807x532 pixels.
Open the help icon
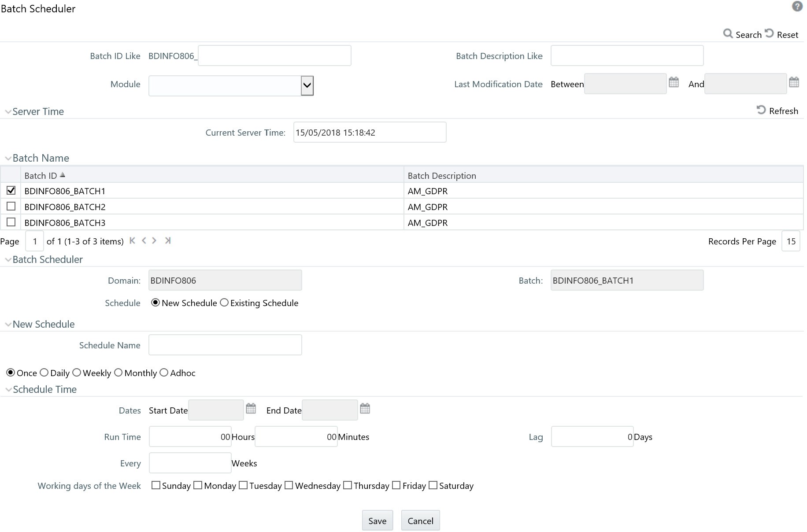797,7
